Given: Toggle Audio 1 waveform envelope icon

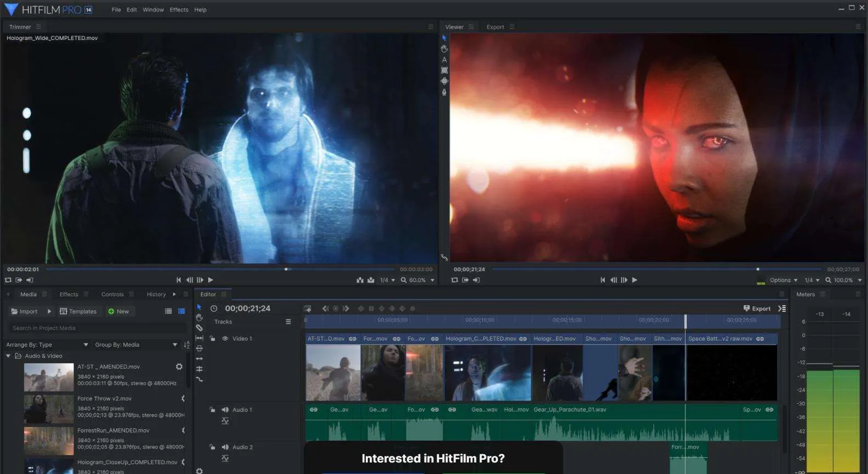Looking at the screenshot, I should 225,421.
